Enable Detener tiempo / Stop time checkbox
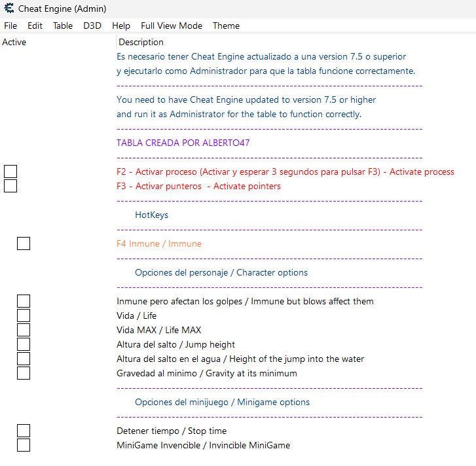 click(24, 431)
